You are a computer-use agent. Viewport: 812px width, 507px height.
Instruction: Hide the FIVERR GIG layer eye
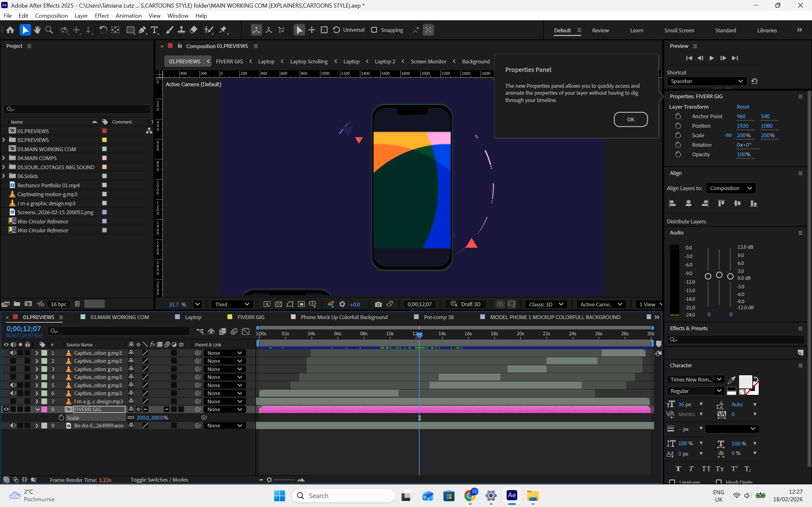pyautogui.click(x=6, y=409)
